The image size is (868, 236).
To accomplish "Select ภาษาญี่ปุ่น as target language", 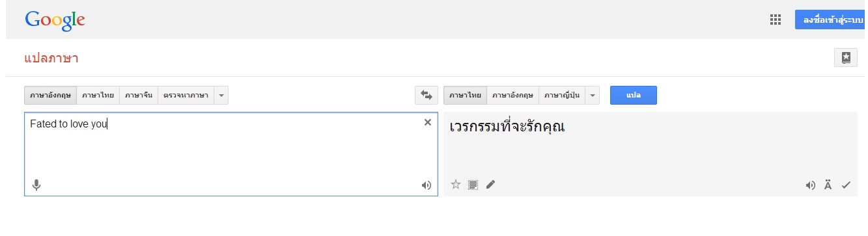I will click(562, 95).
